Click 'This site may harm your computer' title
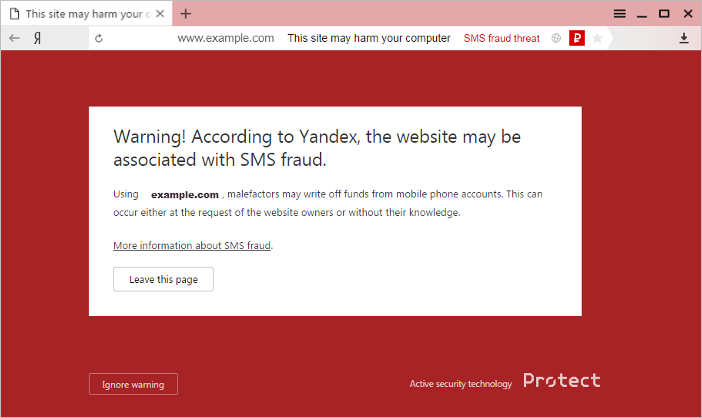 [369, 38]
